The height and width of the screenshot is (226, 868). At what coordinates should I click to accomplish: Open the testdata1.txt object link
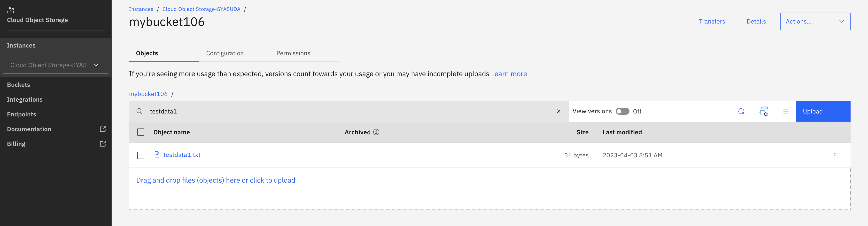pos(182,155)
